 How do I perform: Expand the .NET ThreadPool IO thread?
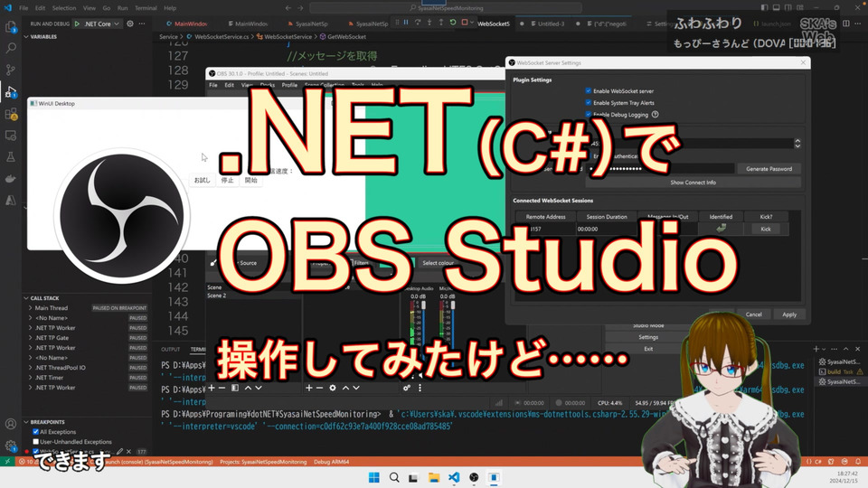31,368
